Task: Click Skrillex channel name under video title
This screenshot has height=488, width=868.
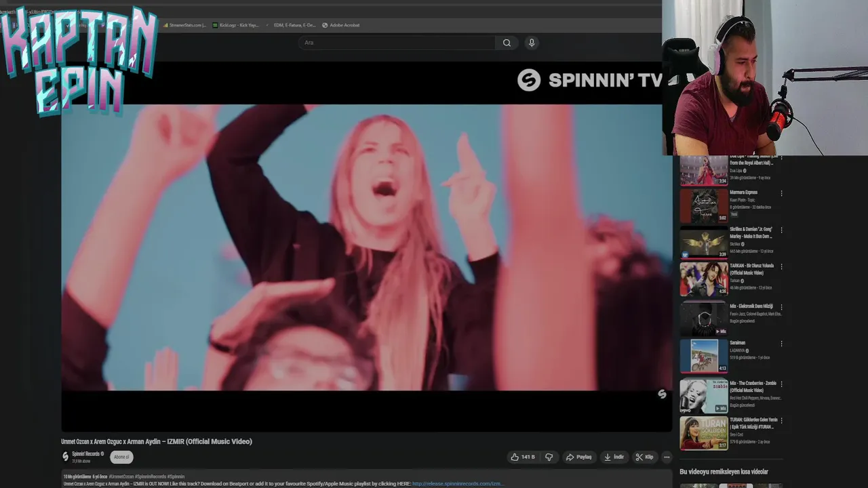Action: (x=735, y=244)
